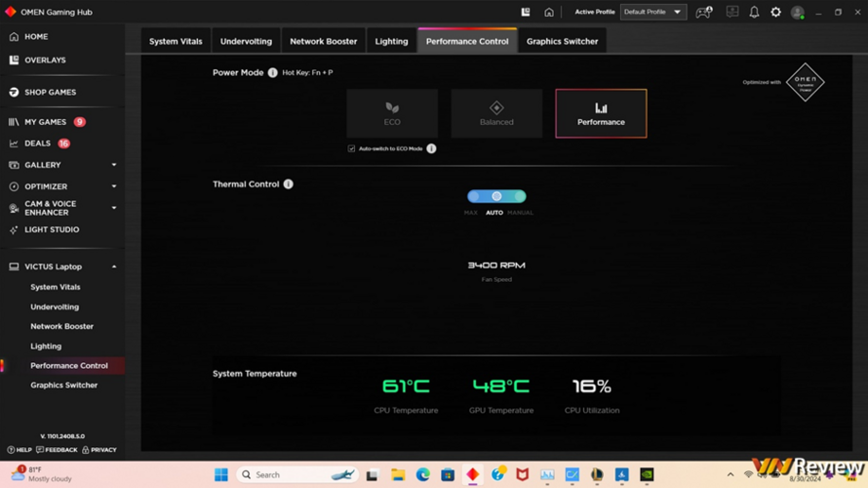868x488 pixels.
Task: Select Performance power mode
Action: [x=601, y=113]
